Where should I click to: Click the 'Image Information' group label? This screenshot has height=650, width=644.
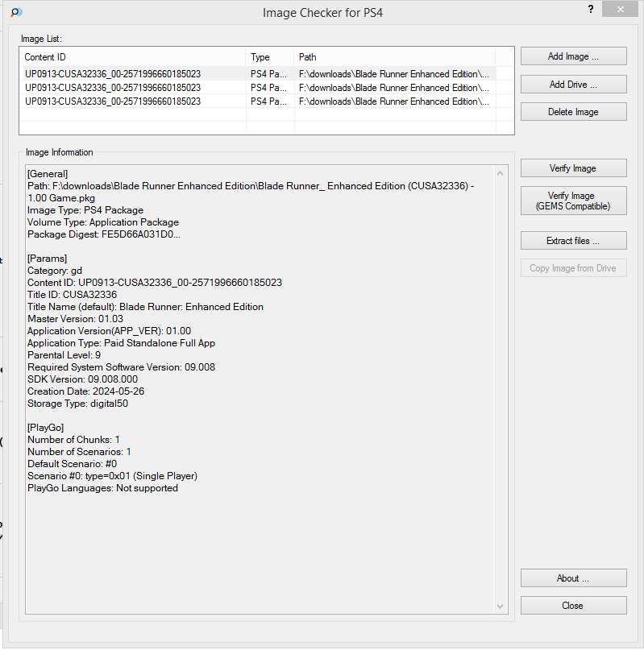click(60, 152)
